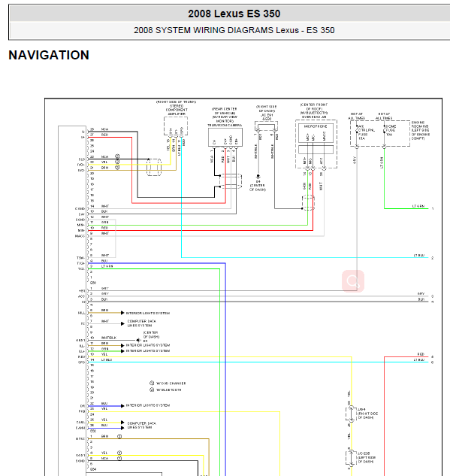Click the TELEVISION CAMERA label
The image size is (450, 476).
point(225,125)
